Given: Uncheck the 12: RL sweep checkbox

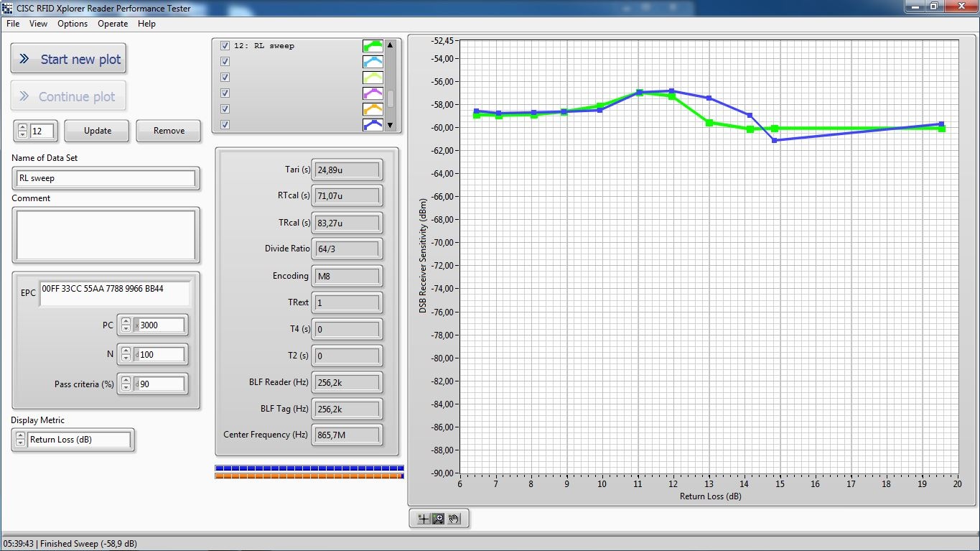Looking at the screenshot, I should (225, 46).
